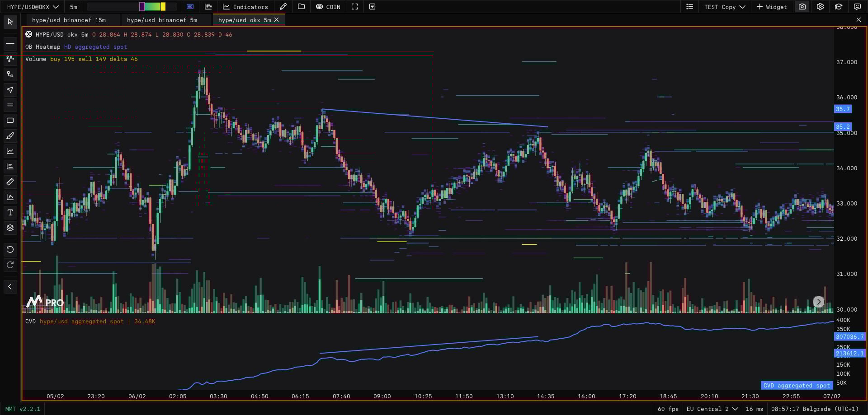Click the 35.7 price label

click(843, 109)
